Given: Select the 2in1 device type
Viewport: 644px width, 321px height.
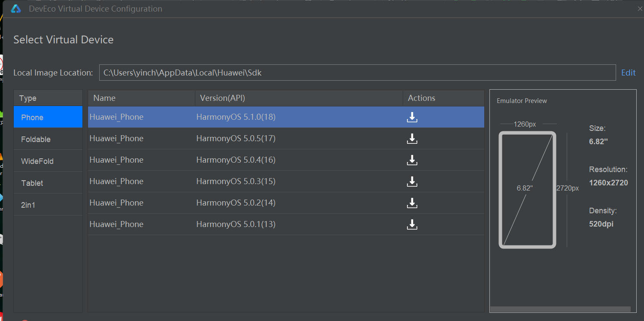Looking at the screenshot, I should [48, 205].
